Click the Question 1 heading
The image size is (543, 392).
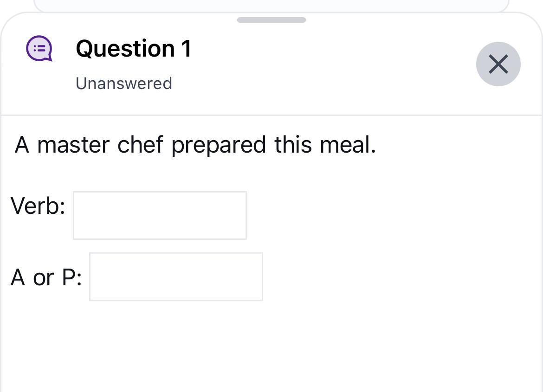133,48
